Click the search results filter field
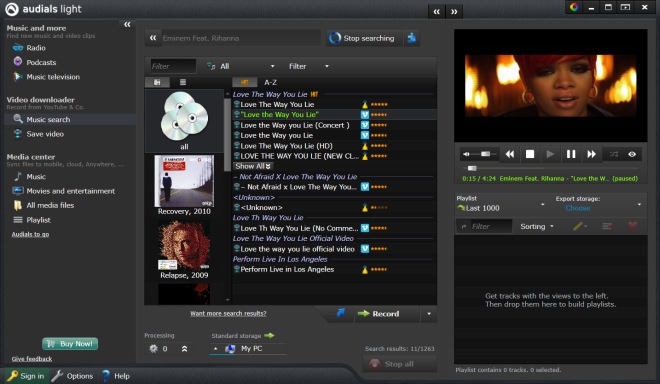This screenshot has height=384, width=660. point(173,66)
